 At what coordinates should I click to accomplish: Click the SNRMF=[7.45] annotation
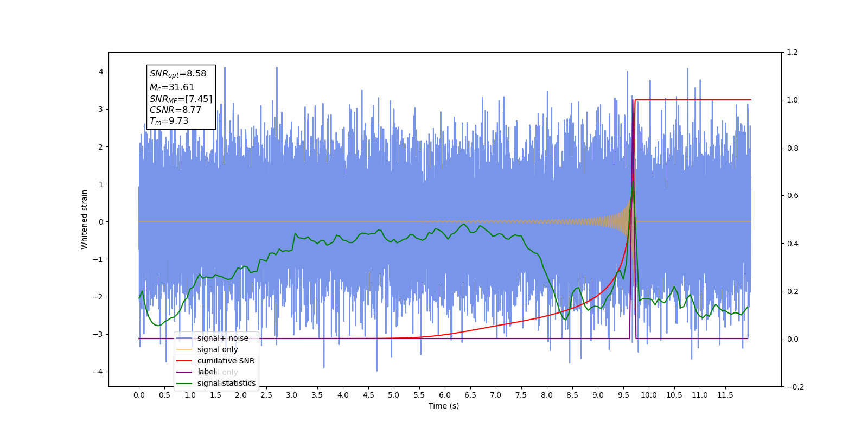[x=181, y=99]
